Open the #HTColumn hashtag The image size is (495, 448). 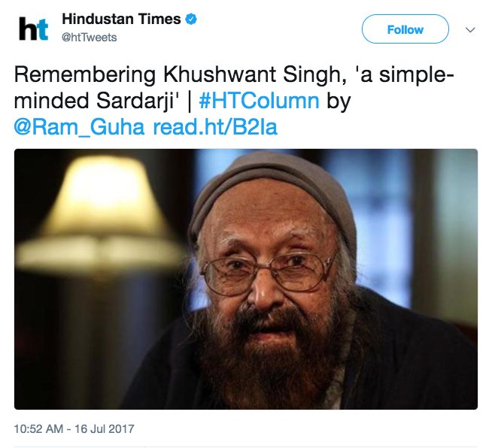(x=259, y=101)
